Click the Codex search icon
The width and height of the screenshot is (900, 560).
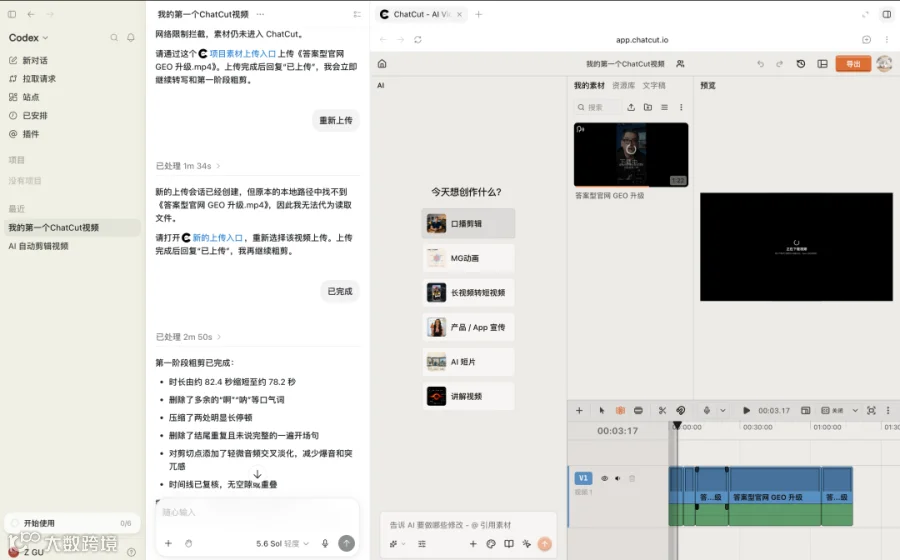(114, 38)
